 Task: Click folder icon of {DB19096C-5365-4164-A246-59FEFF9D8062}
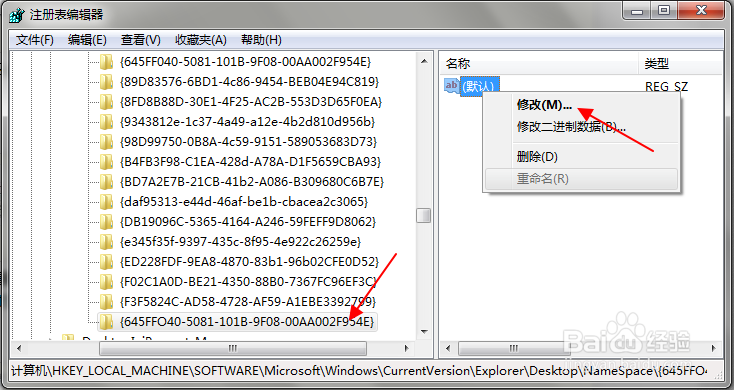coord(107,221)
